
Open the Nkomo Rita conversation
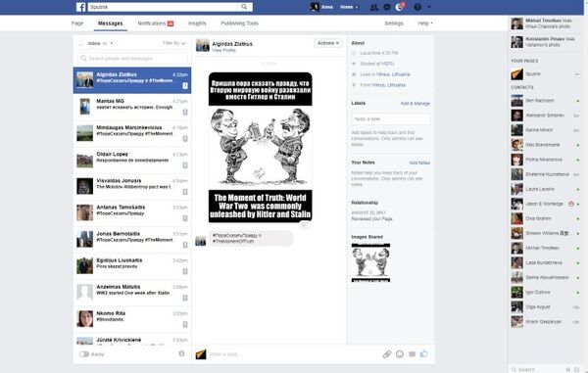click(x=132, y=319)
